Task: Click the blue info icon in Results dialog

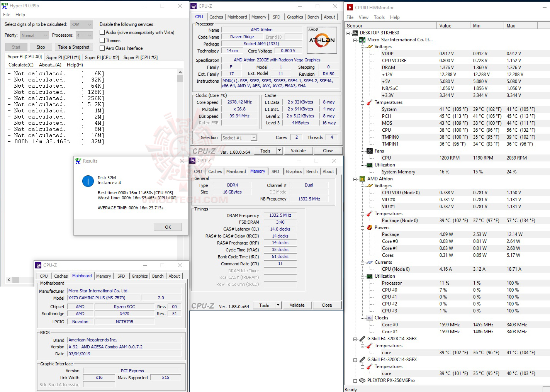Action: pos(88,181)
